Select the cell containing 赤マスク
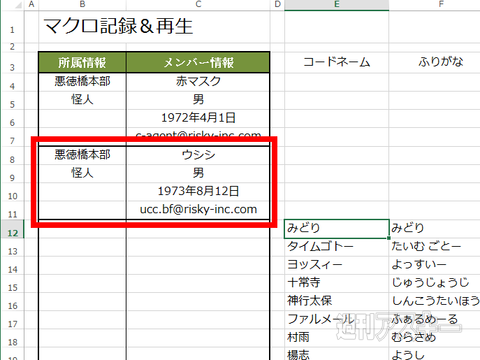This screenshot has height=360, width=480. [198, 82]
